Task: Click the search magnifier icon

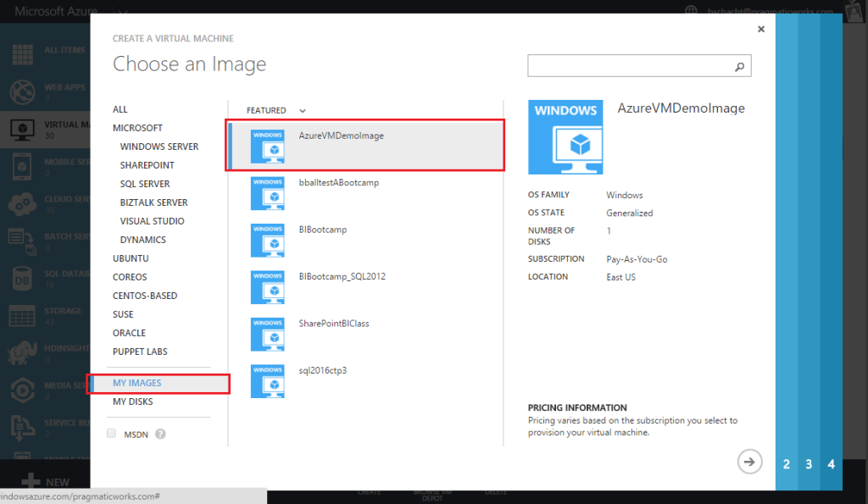Action: 739,66
